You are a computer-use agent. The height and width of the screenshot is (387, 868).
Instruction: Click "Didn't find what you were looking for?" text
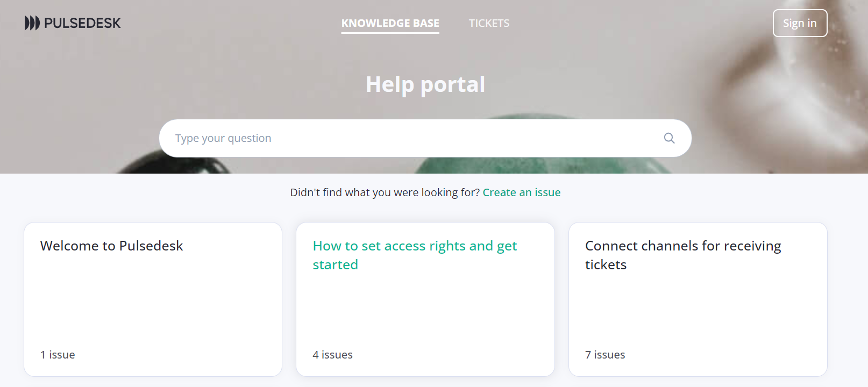coord(385,192)
